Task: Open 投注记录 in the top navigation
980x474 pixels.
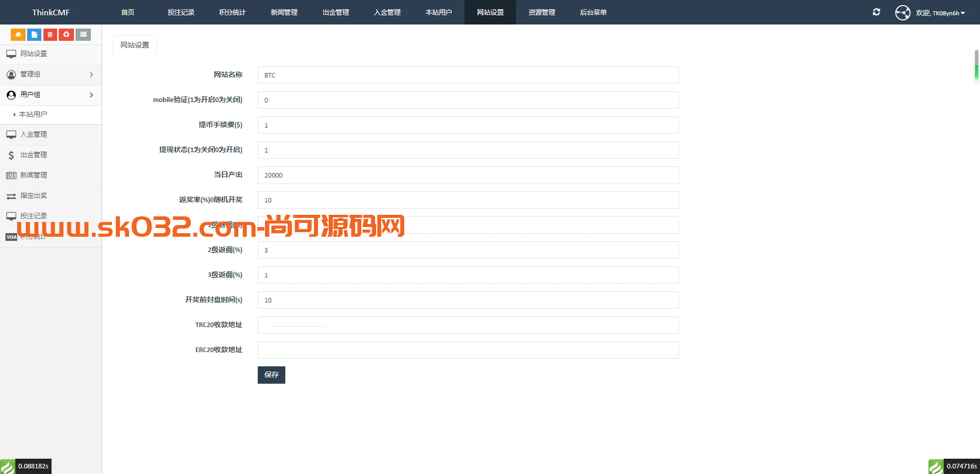Action: pos(181,12)
